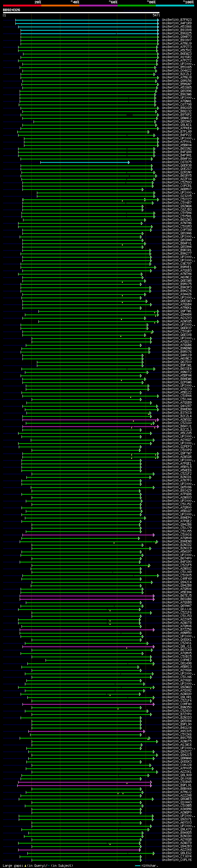Select the UniRef100_Q6ER38 label
Screen dimensions: 197x868
point(176,165)
